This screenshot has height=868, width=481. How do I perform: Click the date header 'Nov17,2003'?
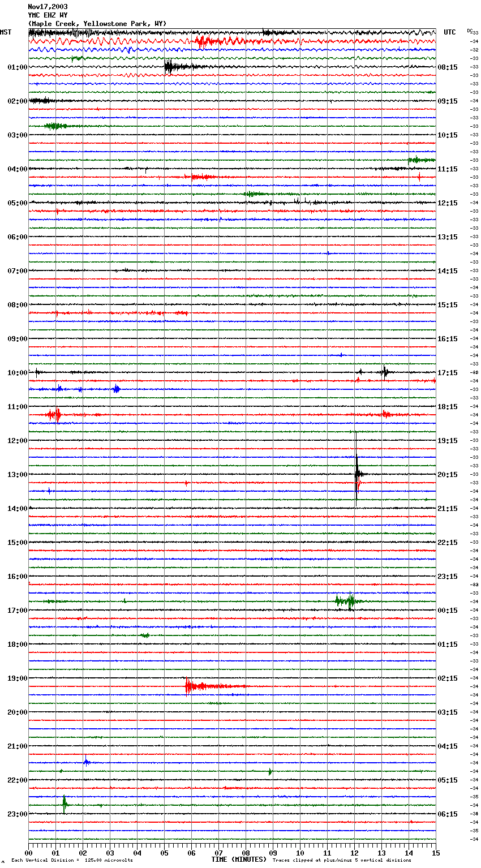48,7
